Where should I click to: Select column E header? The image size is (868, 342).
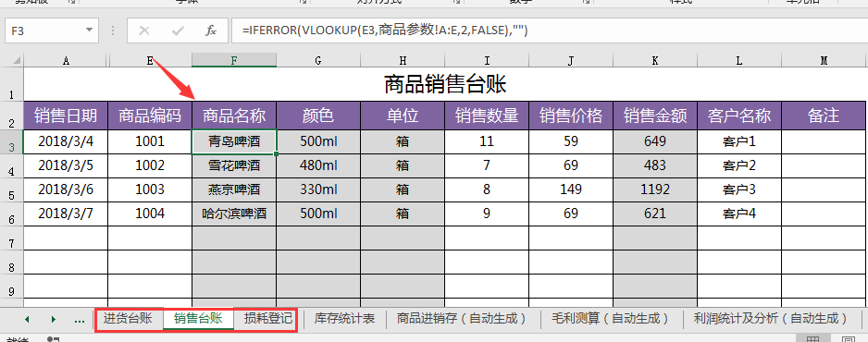pyautogui.click(x=150, y=60)
